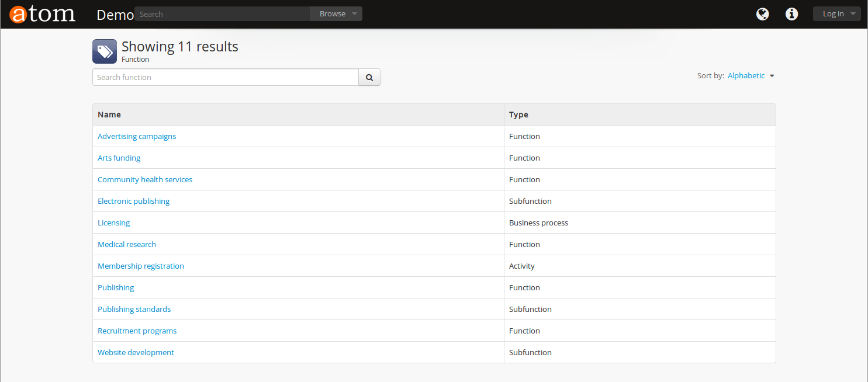868x382 pixels.
Task: Open the Log in dropdown
Action: coord(836,14)
